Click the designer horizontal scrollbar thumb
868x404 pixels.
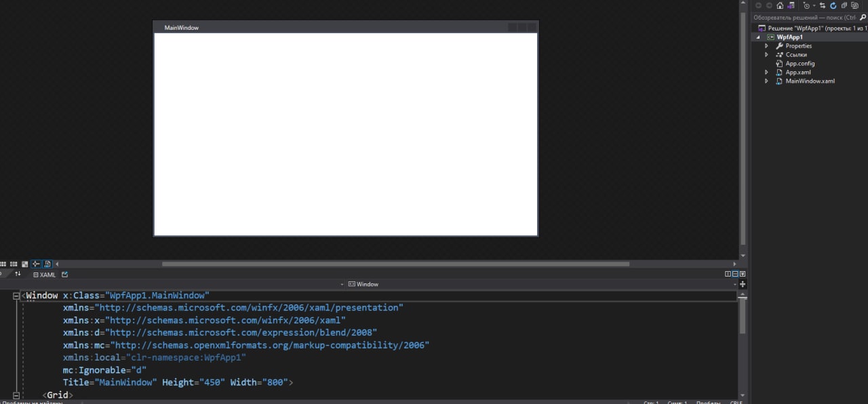click(395, 264)
